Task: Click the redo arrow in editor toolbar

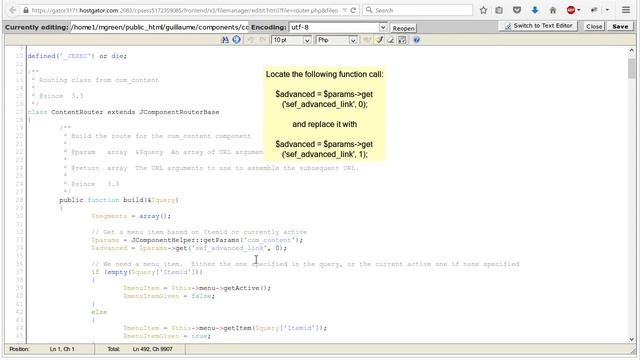Action: pyautogui.click(x=262, y=40)
